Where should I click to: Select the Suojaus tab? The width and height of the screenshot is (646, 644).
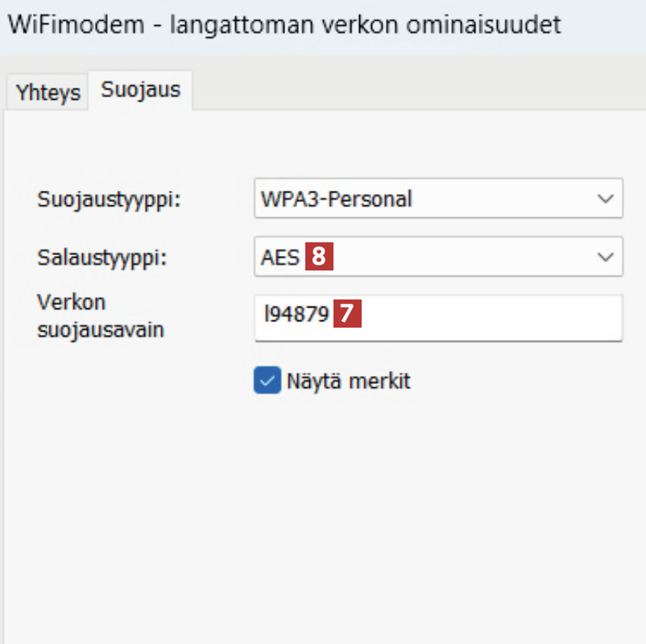click(x=140, y=89)
